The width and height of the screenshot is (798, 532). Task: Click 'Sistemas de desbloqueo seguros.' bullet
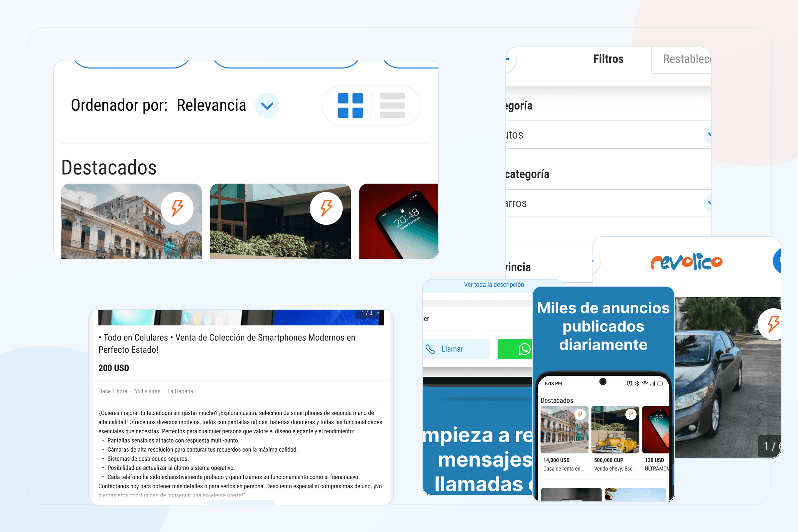pos(148,459)
